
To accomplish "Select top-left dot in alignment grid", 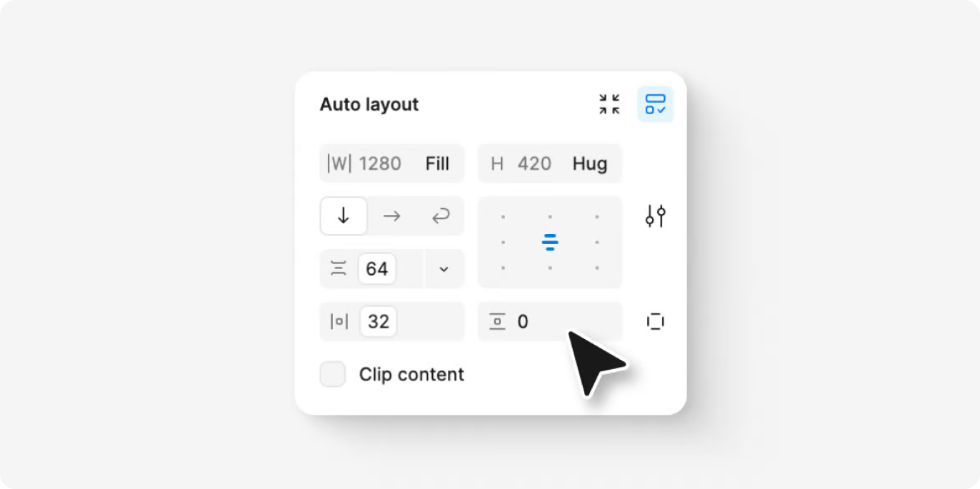I will (503, 216).
